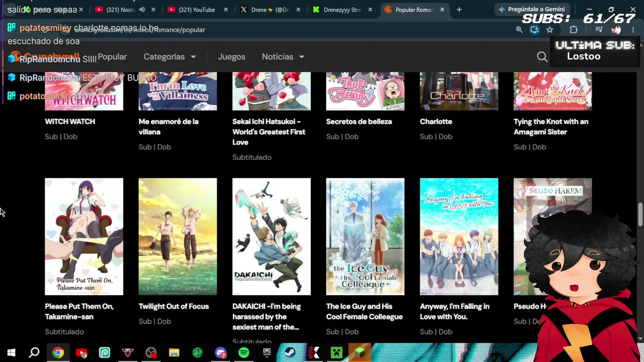Click the crunchyroll.com address bar URL
Screen dimensions: 644x362
point(139,30)
